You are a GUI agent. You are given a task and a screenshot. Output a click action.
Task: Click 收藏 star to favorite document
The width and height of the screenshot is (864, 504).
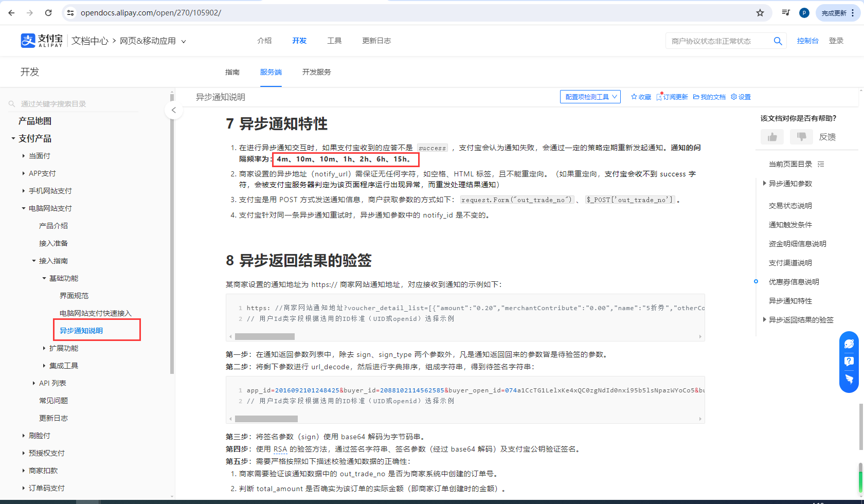(x=641, y=97)
